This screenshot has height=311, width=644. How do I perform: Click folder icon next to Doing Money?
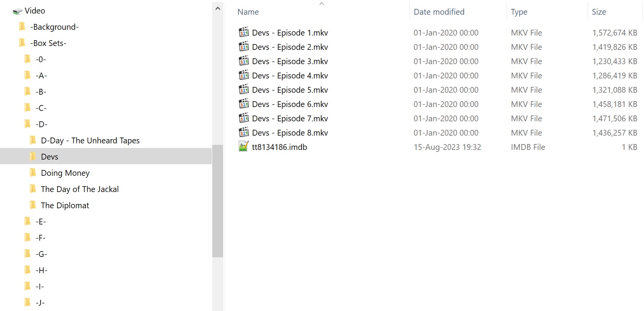(33, 173)
